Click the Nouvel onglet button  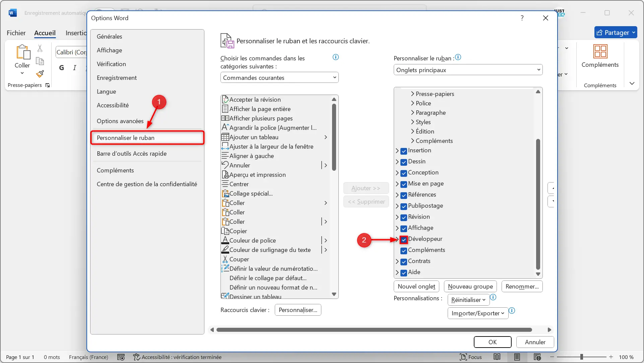pyautogui.click(x=416, y=286)
